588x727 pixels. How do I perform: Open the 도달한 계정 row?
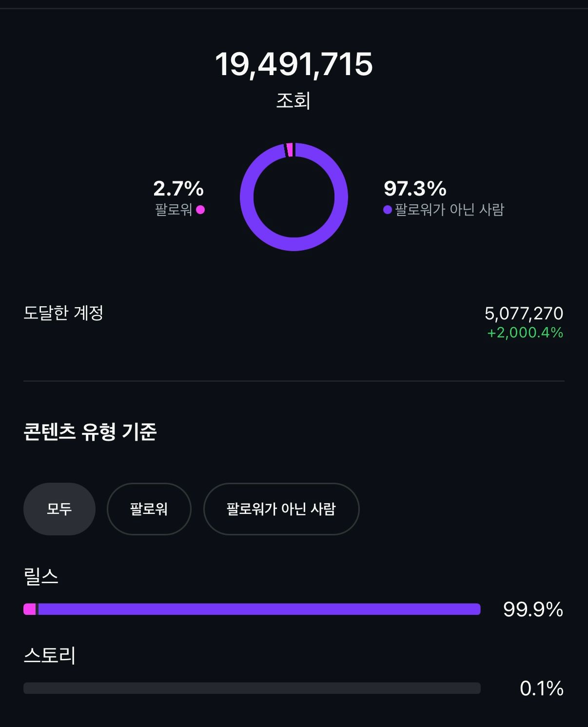point(294,322)
